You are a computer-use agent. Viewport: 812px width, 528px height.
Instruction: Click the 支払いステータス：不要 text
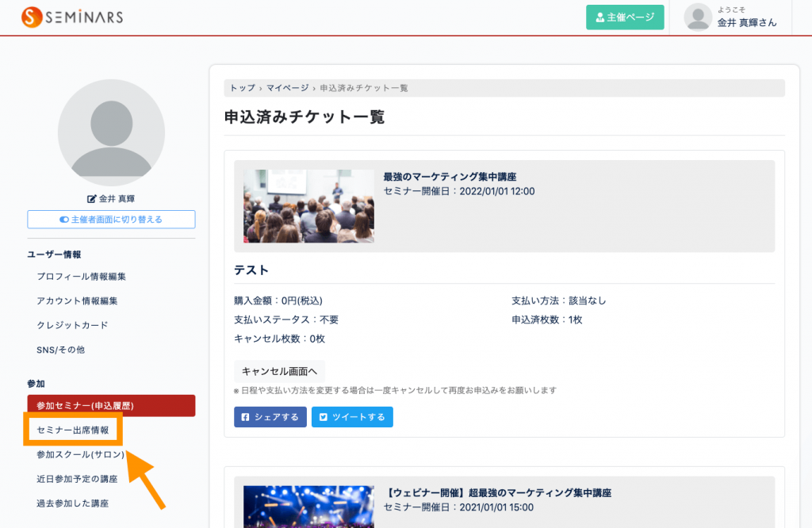[286, 320]
